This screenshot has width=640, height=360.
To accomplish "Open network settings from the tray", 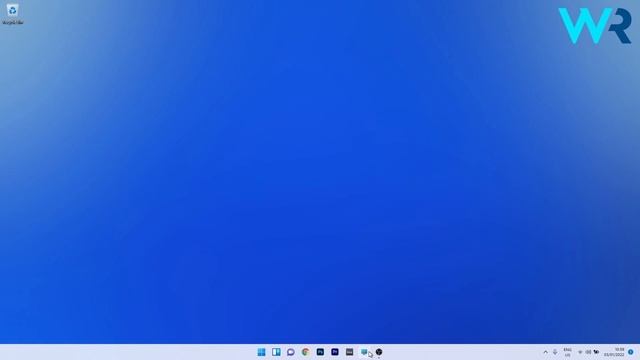I will (580, 352).
